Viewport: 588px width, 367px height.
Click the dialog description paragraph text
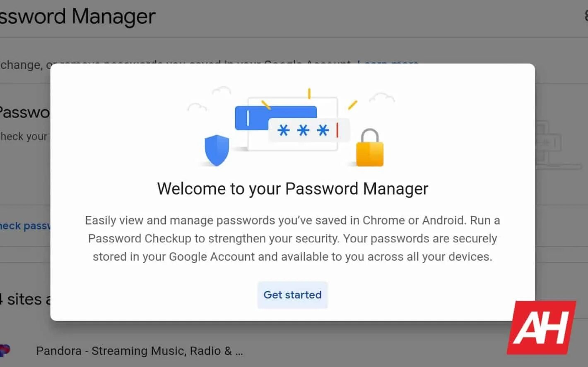(292, 238)
